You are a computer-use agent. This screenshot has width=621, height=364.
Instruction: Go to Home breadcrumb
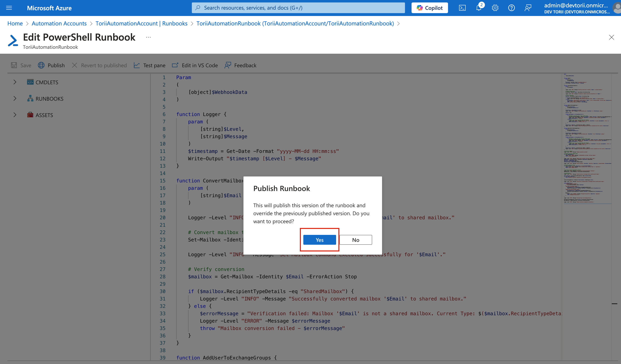15,23
